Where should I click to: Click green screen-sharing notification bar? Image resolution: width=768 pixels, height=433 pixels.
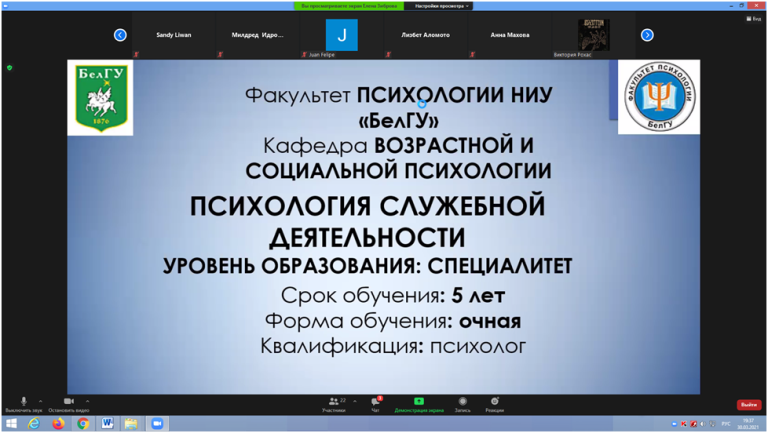tap(350, 5)
